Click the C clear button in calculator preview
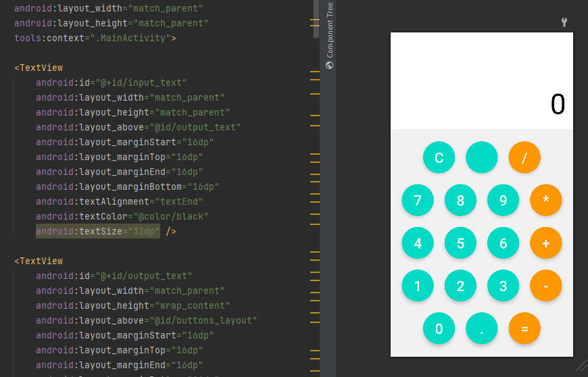This screenshot has height=377, width=588. [x=439, y=157]
